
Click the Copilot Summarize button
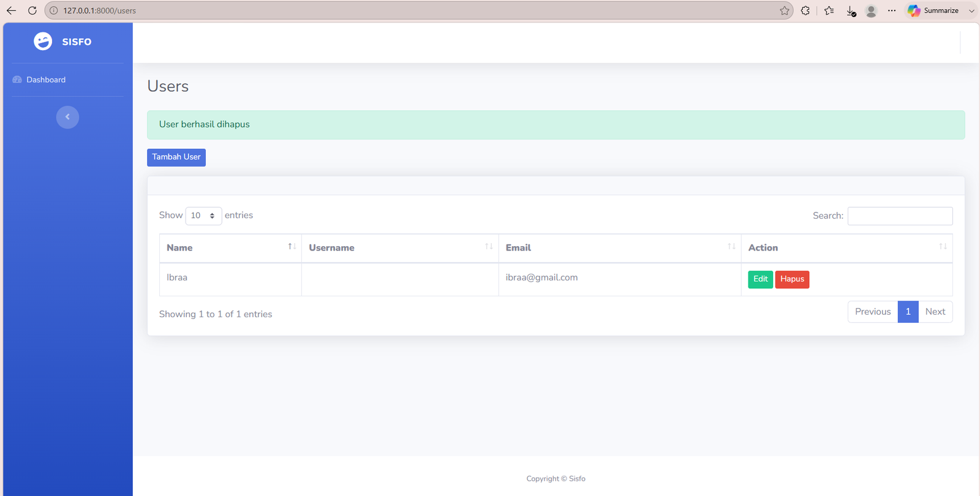[x=933, y=10]
